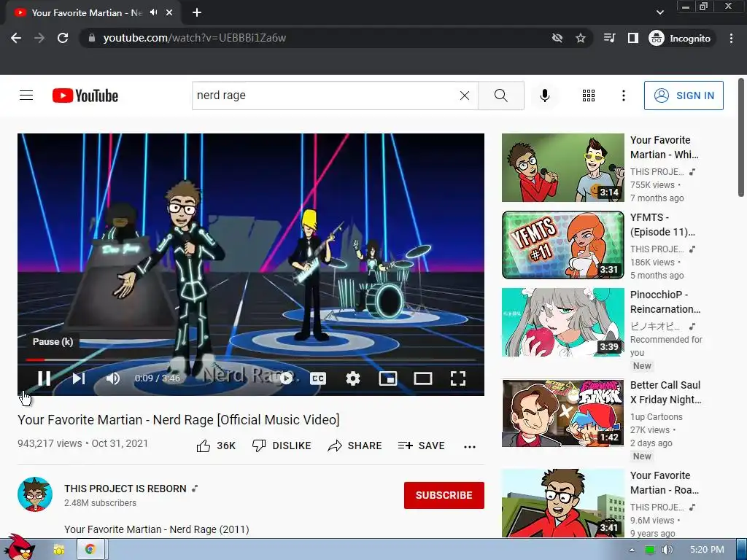Click the 5:20 PM taskbar clock
747x560 pixels.
tap(707, 550)
